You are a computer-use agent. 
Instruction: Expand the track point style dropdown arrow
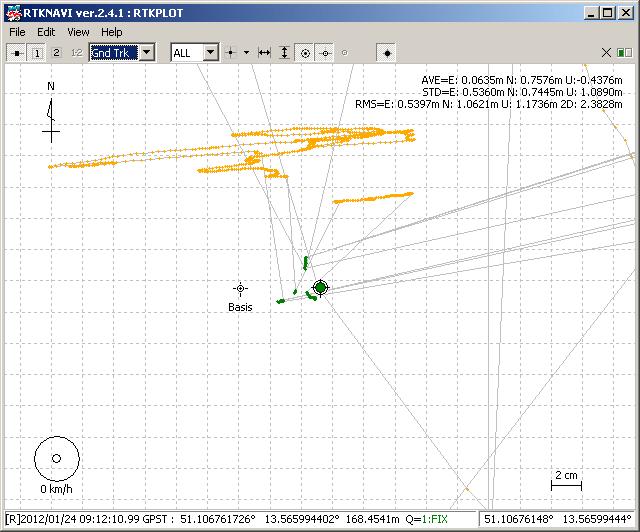(246, 52)
